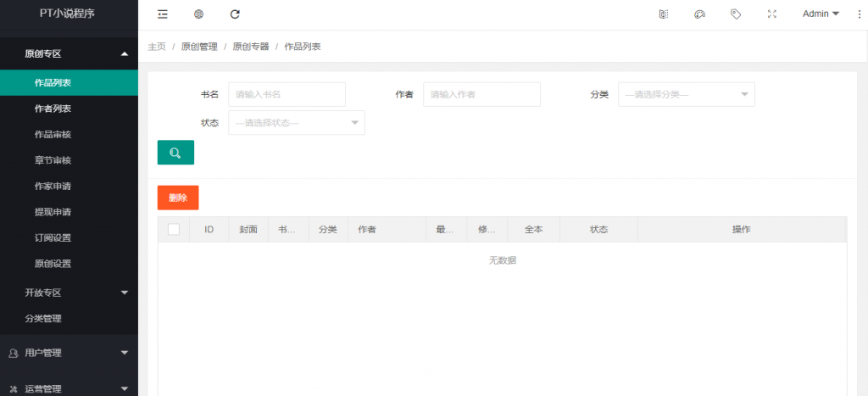Select 作品审核 in the sidebar
868x396 pixels.
(x=53, y=134)
